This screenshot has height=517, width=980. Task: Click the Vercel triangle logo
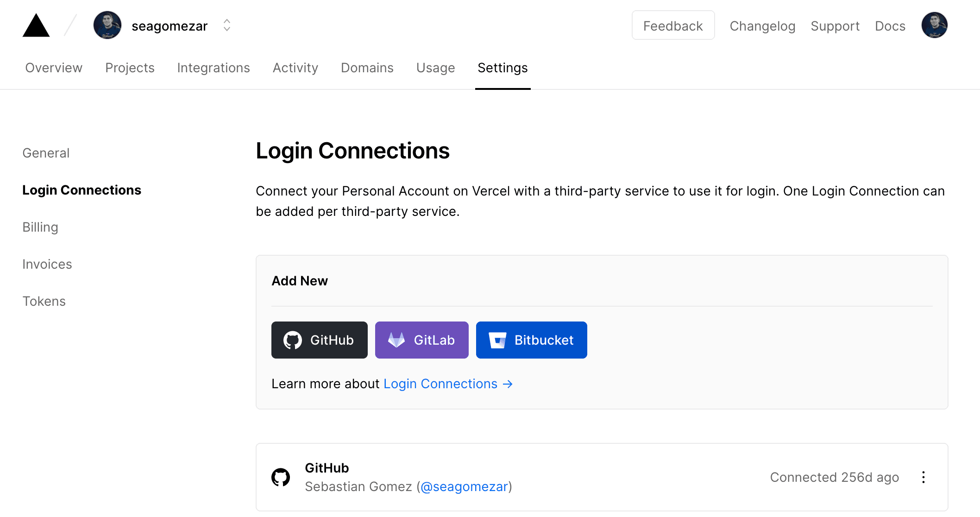[x=36, y=26]
